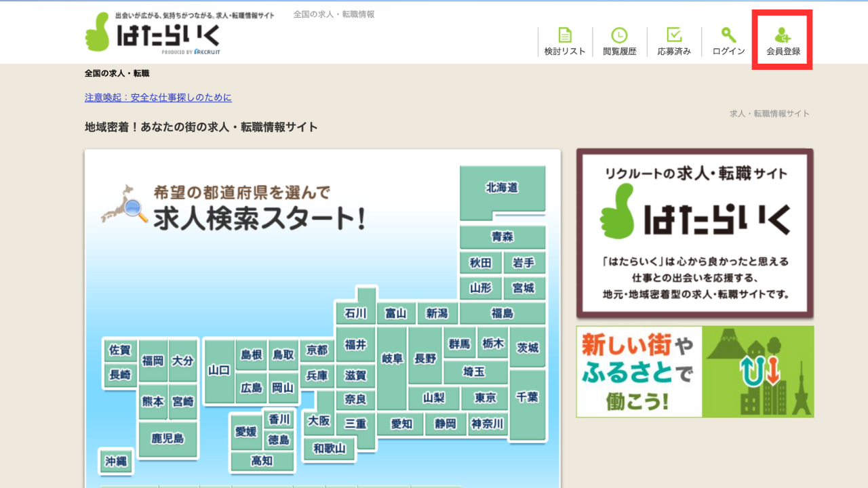The height and width of the screenshot is (488, 868).
Task: Select 新潟 prefecture
Action: [437, 313]
